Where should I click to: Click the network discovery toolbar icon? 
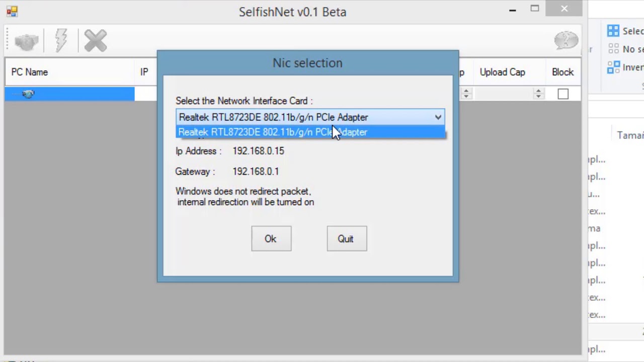(x=26, y=41)
